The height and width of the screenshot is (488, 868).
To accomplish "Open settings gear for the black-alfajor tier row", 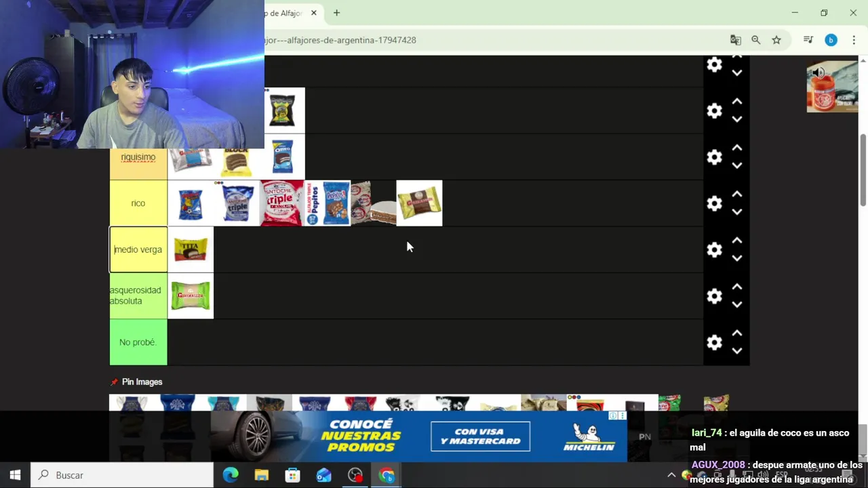I will (x=714, y=111).
